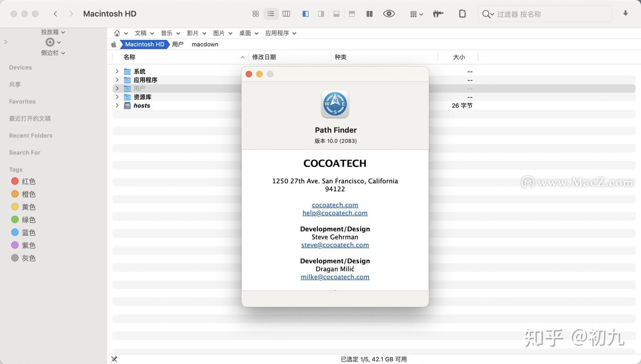Toggle the top shelf pane
641x364 pixels.
(352, 14)
